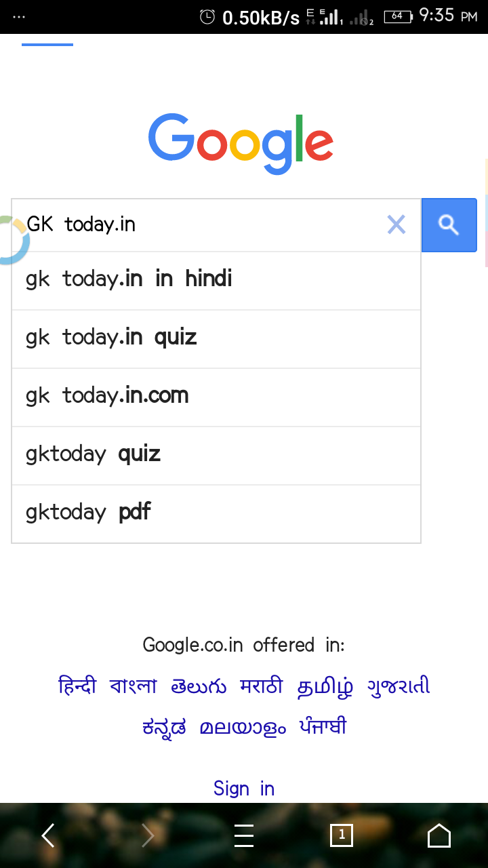This screenshot has width=488, height=868.
Task: Open the browser hamburger menu
Action: point(244,835)
